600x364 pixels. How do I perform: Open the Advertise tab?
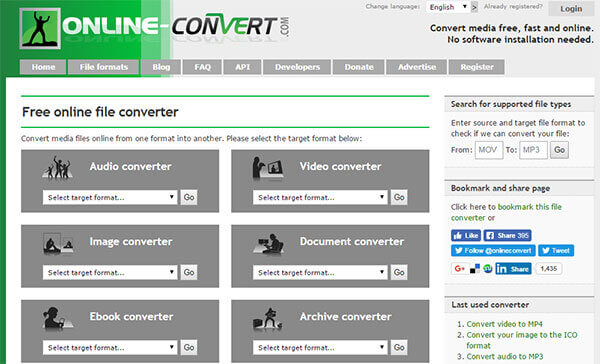coord(416,67)
